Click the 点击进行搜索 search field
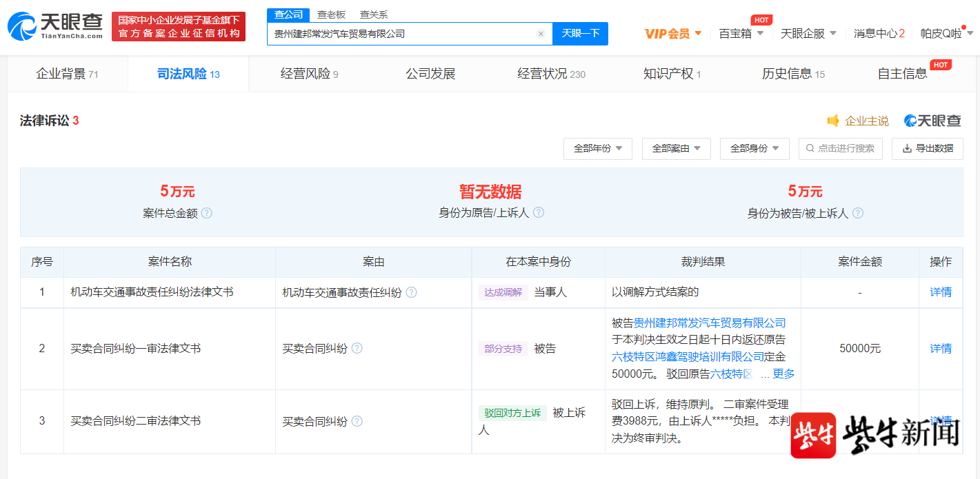The width and height of the screenshot is (980, 479). [x=840, y=148]
